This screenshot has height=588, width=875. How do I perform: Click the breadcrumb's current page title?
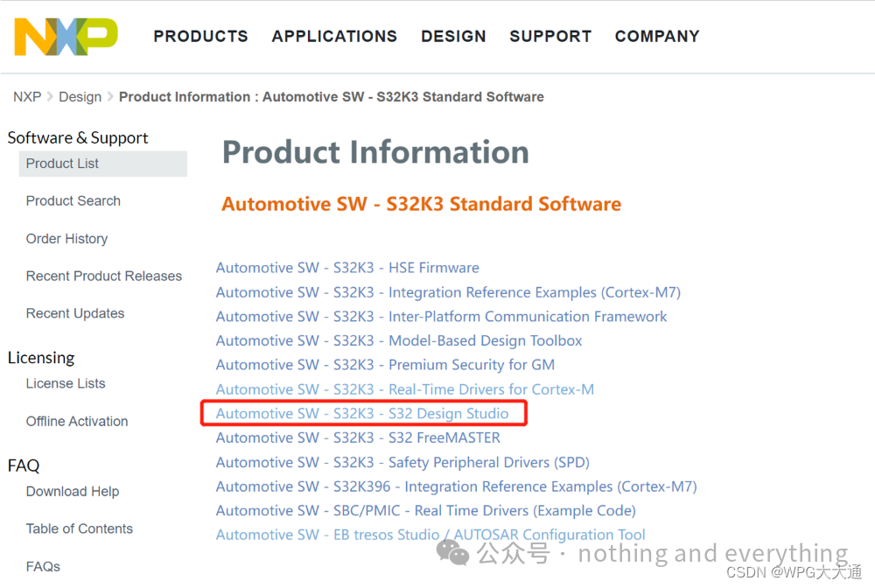point(331,97)
